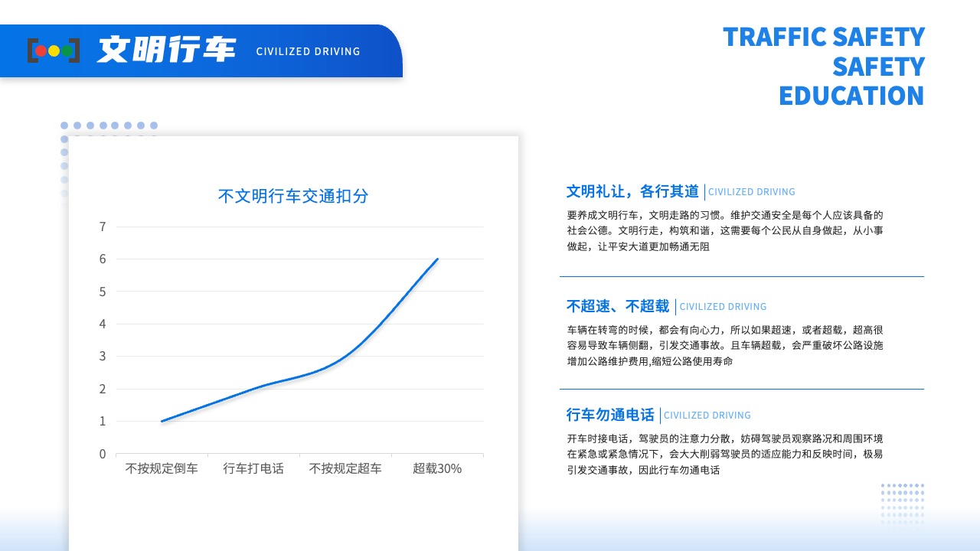The height and width of the screenshot is (551, 980).
Task: Click the y-axis value 5
Action: pos(103,292)
